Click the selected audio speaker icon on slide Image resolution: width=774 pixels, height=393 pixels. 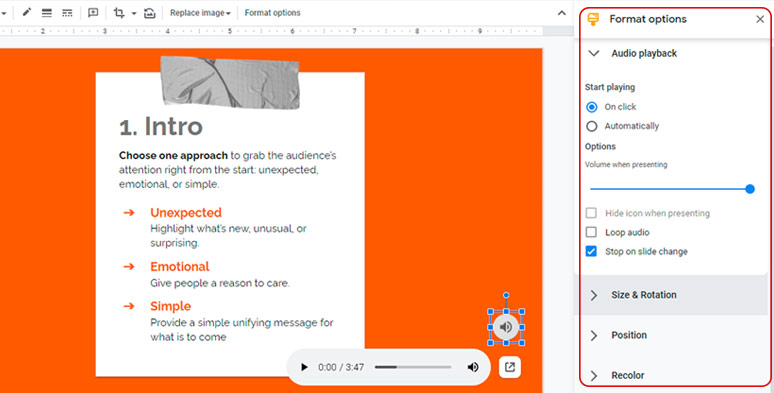tap(506, 327)
